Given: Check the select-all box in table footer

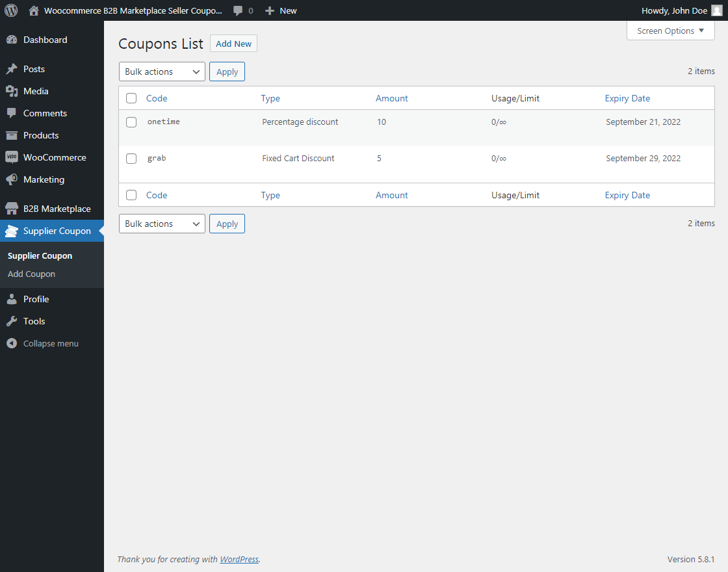Looking at the screenshot, I should click(x=131, y=195).
